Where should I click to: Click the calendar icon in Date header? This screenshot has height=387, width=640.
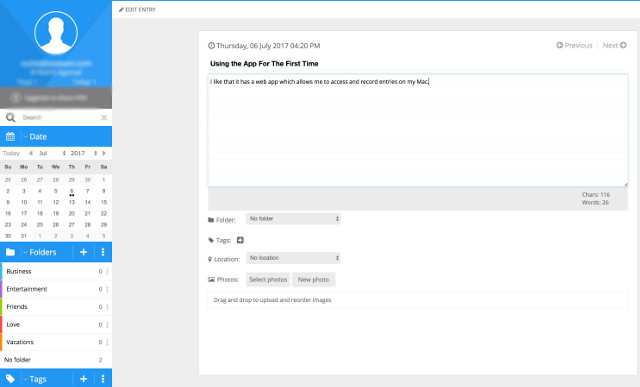[10, 136]
